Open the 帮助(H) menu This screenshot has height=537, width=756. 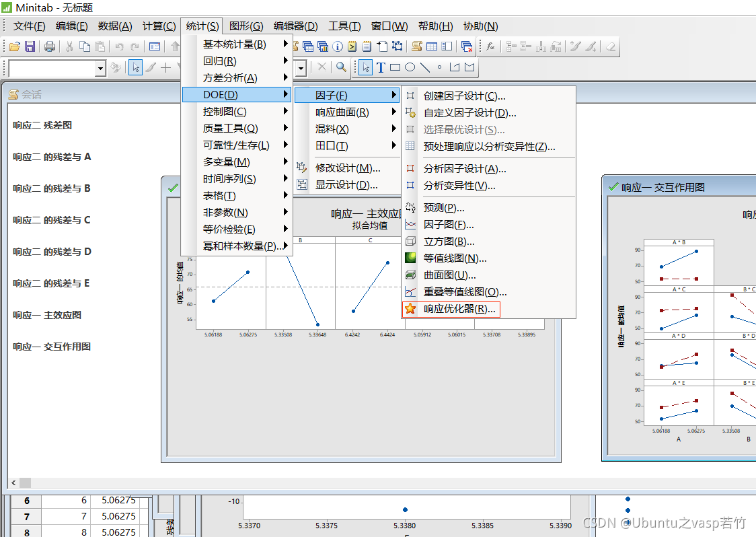point(435,26)
